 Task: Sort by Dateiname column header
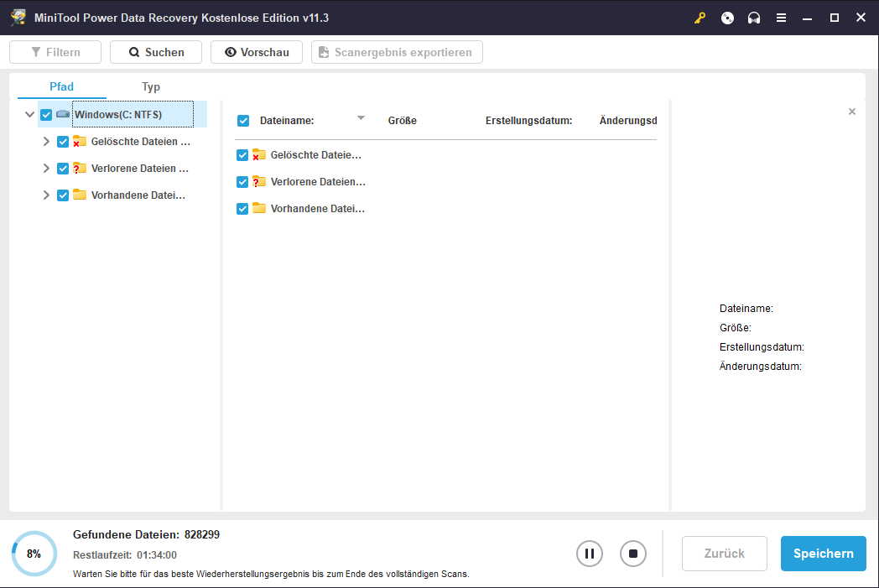[287, 121]
